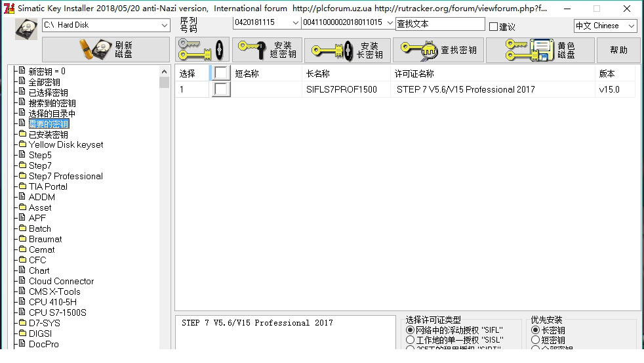Click the Braumat folder icon

(x=22, y=238)
